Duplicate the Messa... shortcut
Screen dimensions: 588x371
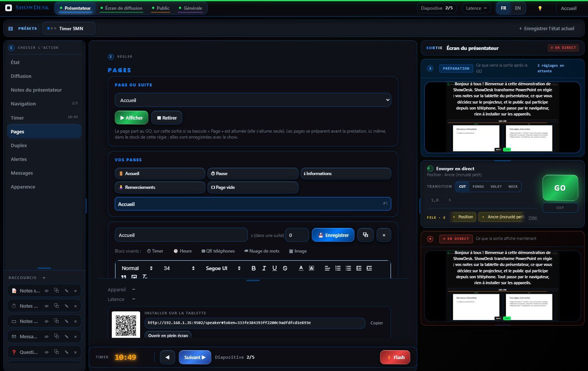[x=56, y=336]
